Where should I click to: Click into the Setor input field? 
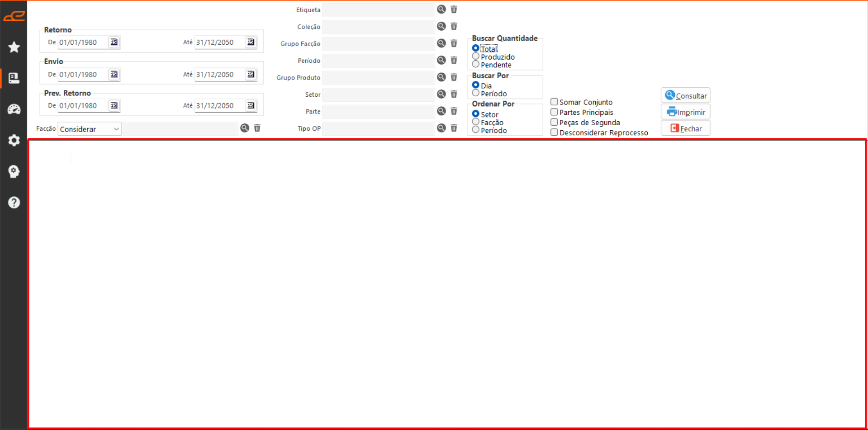(378, 95)
